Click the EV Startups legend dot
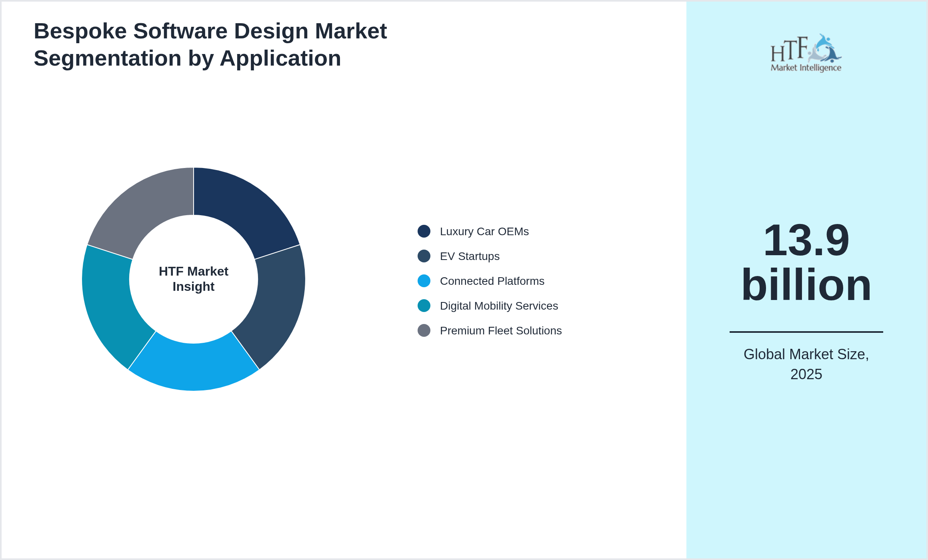928x560 pixels. click(x=424, y=256)
